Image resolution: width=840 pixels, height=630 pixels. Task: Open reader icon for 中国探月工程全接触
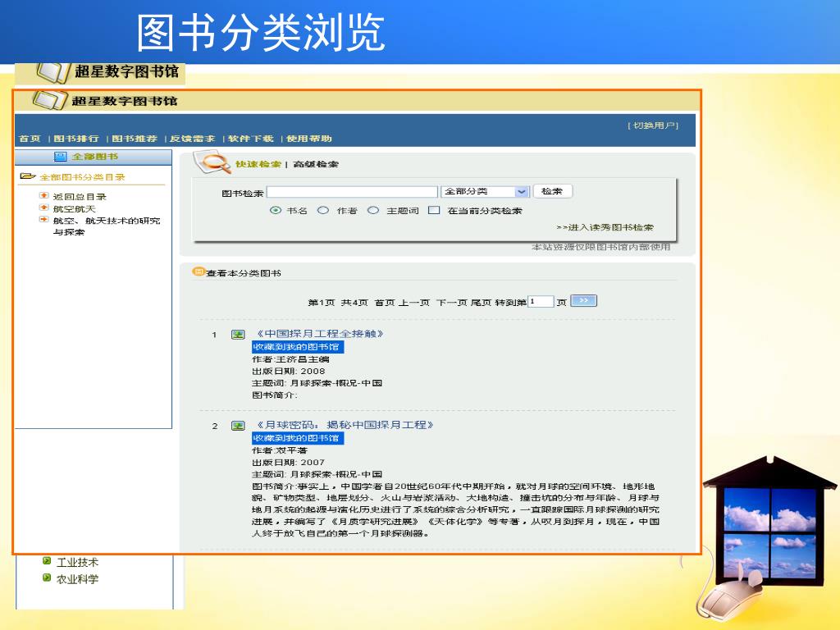point(238,335)
